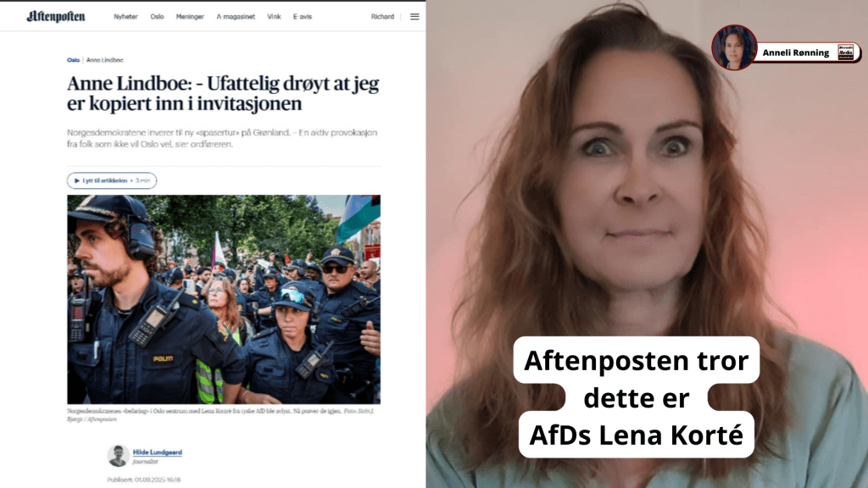Click the Anne Lindboe breadcrumb tag
This screenshot has width=868, height=488.
coord(104,60)
